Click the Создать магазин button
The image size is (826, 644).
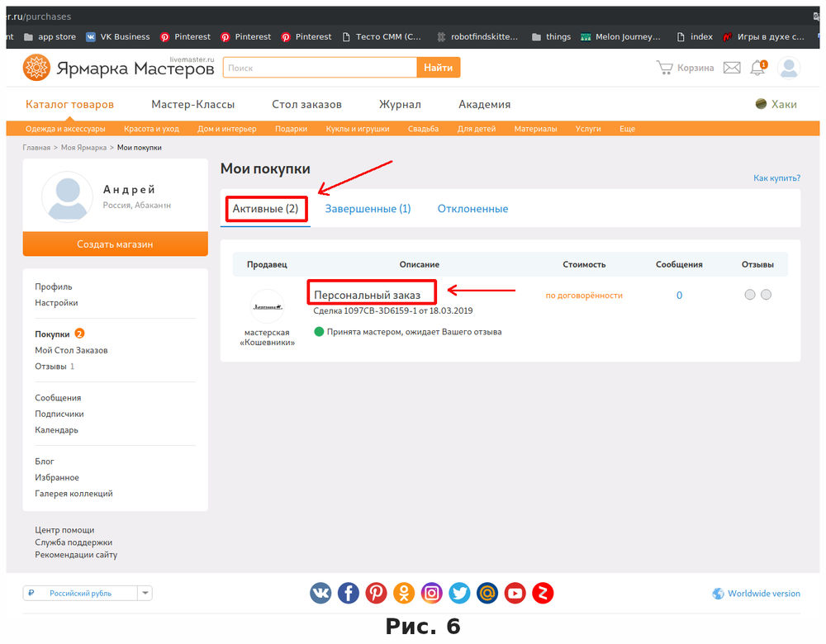tap(115, 244)
